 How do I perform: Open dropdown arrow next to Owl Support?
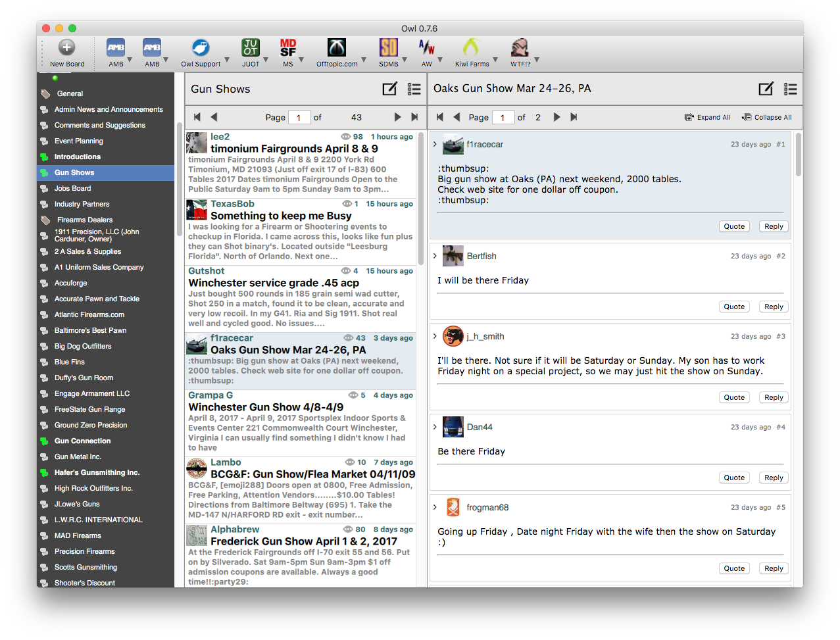coord(227,60)
